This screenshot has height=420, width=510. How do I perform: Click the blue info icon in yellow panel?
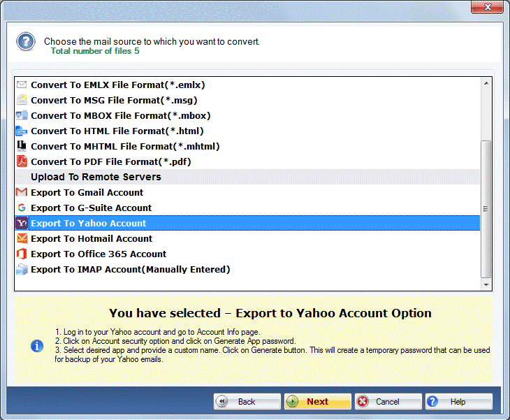tap(37, 346)
